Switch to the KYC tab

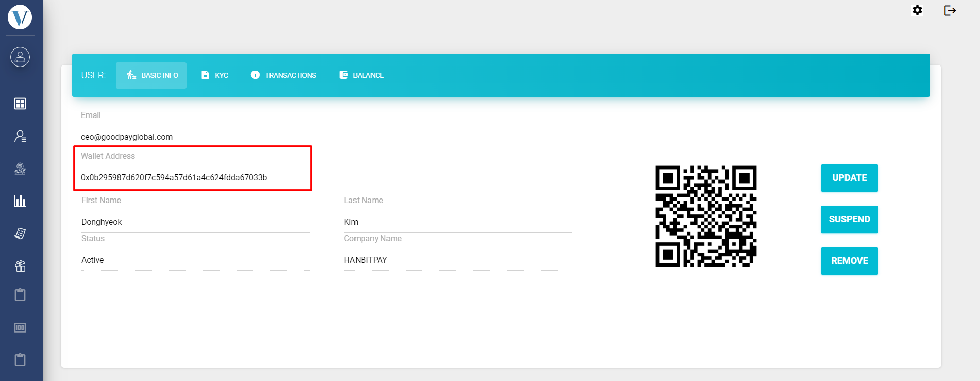click(x=215, y=75)
